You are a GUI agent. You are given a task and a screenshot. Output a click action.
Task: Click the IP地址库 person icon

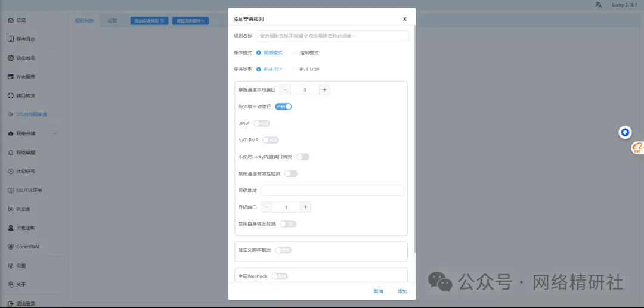(11, 228)
